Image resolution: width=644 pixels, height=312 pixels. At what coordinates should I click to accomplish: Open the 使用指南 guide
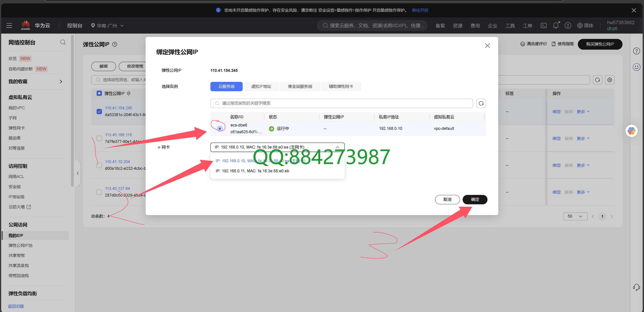pyautogui.click(x=563, y=44)
